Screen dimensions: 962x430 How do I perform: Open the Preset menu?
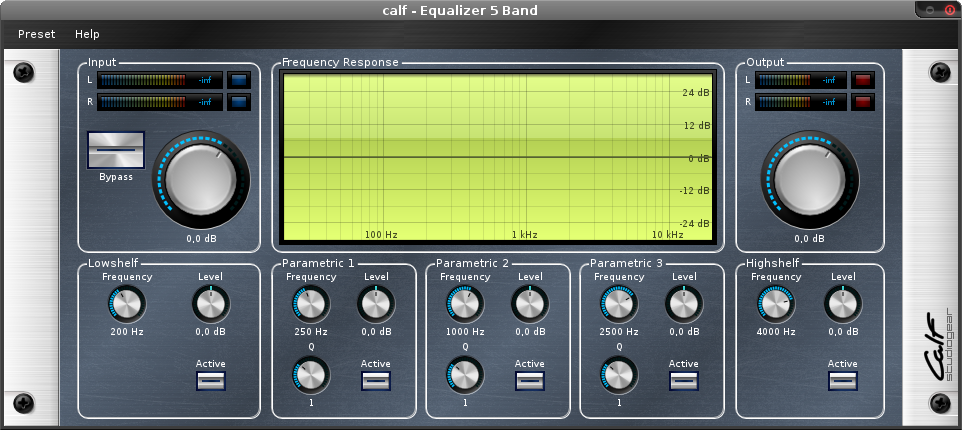(x=36, y=34)
